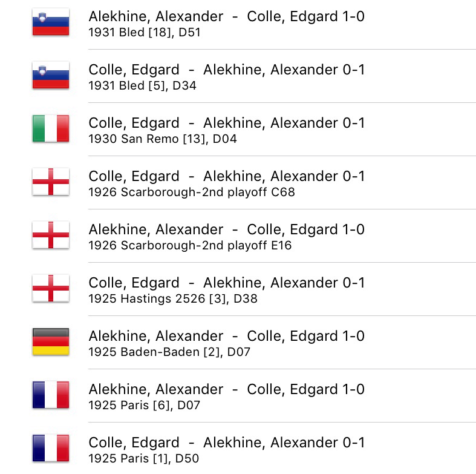The width and height of the screenshot is (476, 474).
Task: Click the England flag beside Scarborough E16 game
Action: [x=51, y=236]
